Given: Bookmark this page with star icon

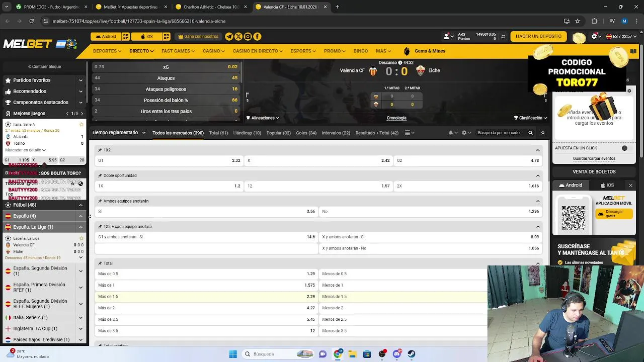Looking at the screenshot, I should (578, 21).
